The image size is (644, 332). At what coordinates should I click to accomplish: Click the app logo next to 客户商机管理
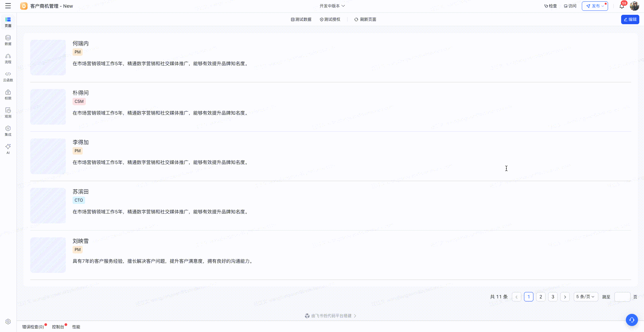(x=24, y=6)
